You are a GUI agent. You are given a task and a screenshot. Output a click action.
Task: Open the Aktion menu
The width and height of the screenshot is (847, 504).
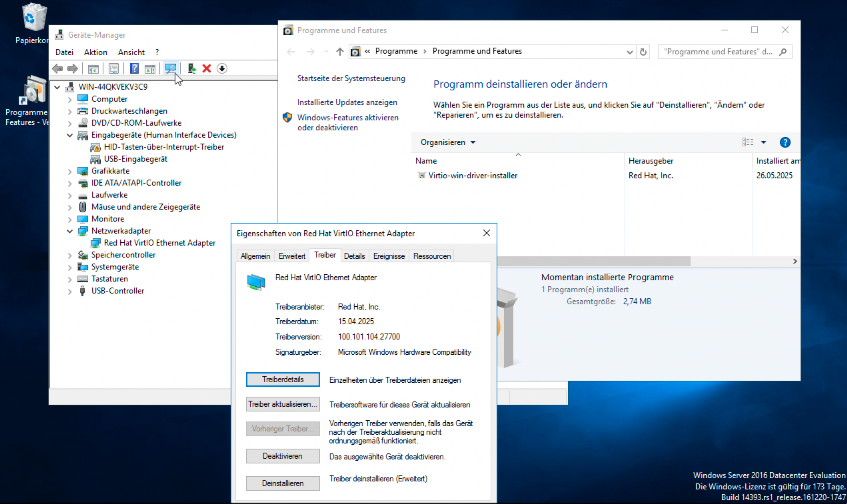click(x=96, y=52)
